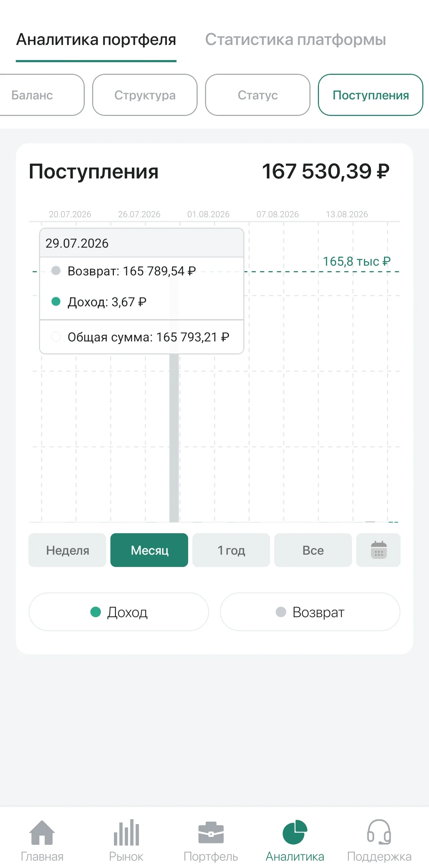The width and height of the screenshot is (429, 868).
Task: Toggle the Возврат series visibility
Action: 310,612
